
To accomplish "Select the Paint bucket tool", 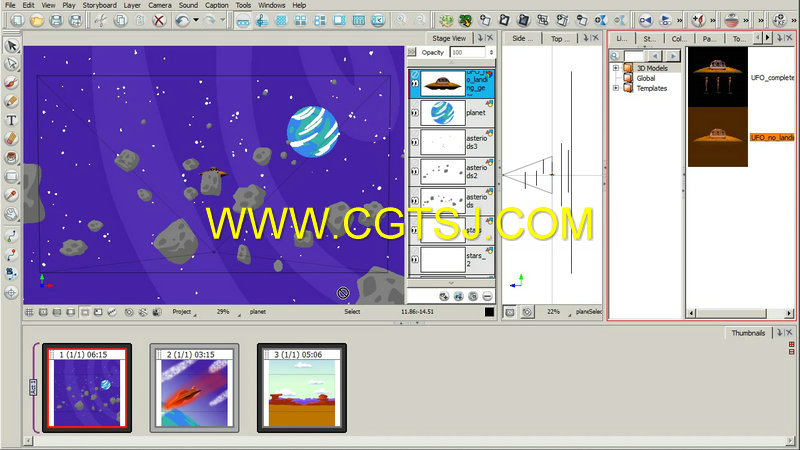I will (x=11, y=158).
